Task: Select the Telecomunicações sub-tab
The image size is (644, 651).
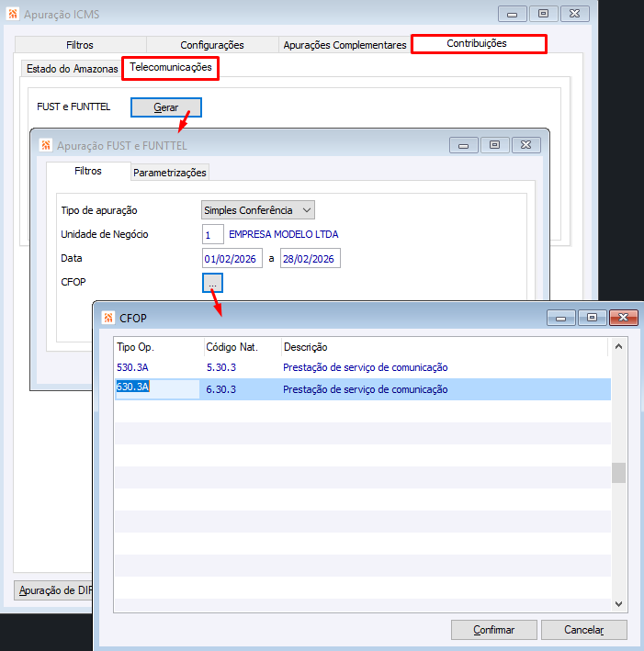Action: [170, 68]
